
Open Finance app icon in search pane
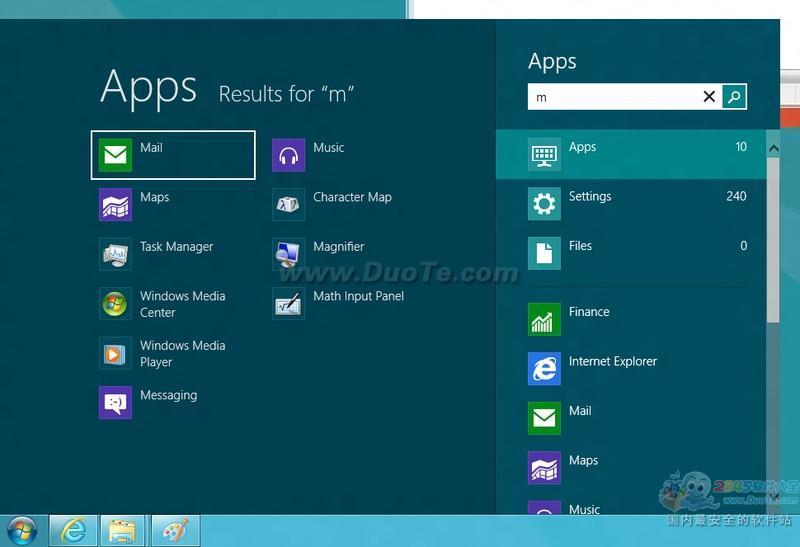tap(544, 319)
